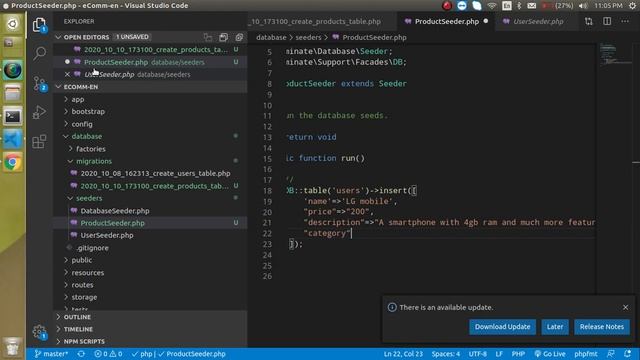Click the Later button

click(x=555, y=327)
